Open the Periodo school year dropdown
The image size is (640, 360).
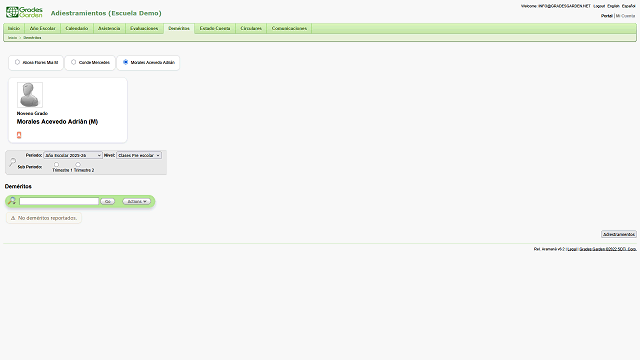coord(73,156)
